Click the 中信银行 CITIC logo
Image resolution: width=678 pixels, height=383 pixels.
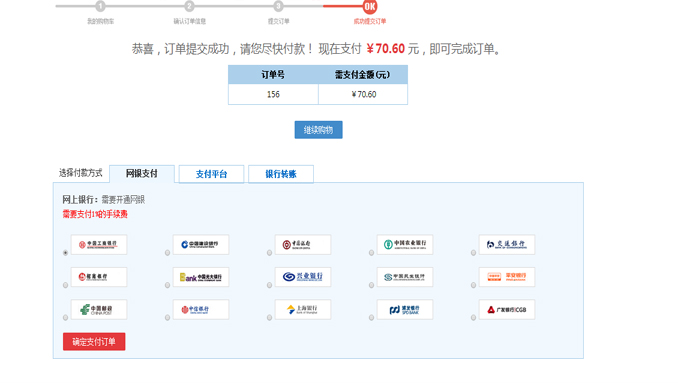tap(201, 310)
